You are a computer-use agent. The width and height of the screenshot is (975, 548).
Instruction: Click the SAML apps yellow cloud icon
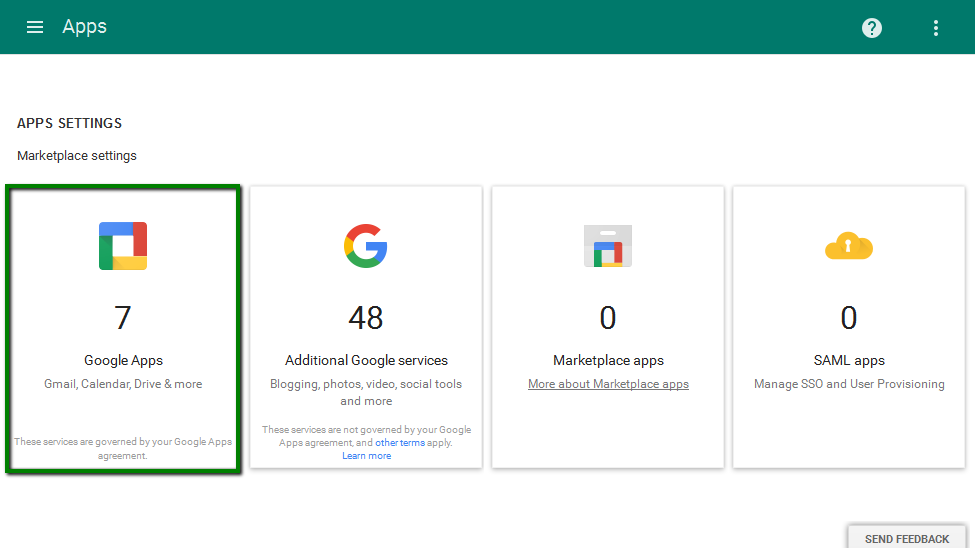click(x=849, y=246)
